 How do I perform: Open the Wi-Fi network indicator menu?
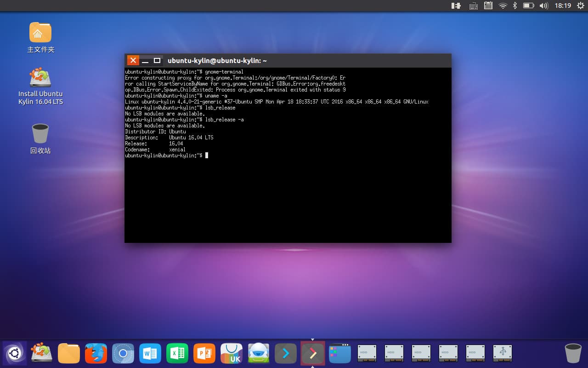[x=503, y=6]
